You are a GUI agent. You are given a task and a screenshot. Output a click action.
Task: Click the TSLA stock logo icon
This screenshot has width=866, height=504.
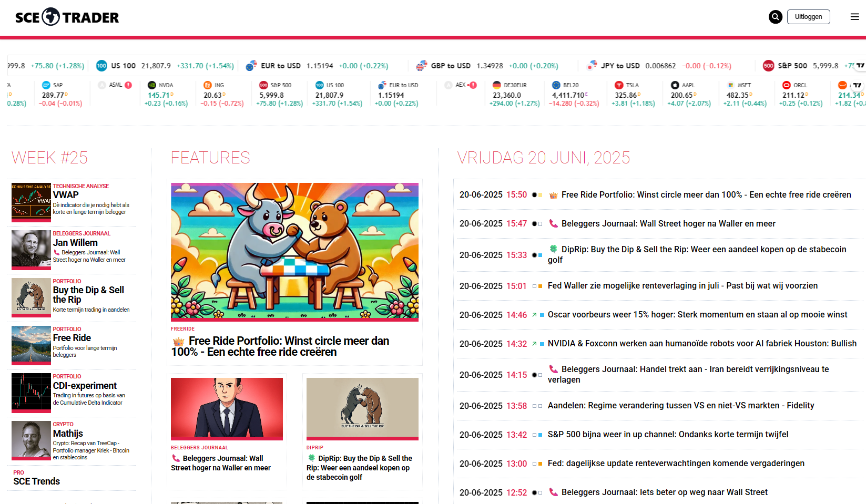point(619,85)
